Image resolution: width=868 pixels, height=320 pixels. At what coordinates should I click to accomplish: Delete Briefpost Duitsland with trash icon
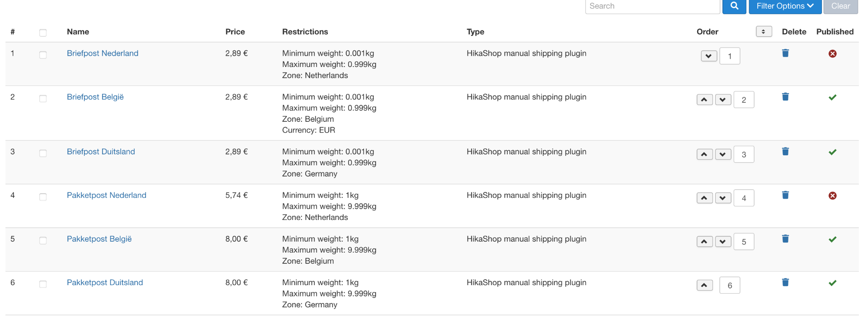pos(785,152)
